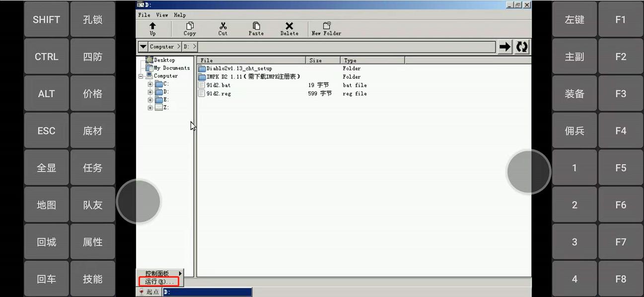Viewport: 644px width, 297px height.
Task: Open the View menu
Action: click(x=162, y=15)
